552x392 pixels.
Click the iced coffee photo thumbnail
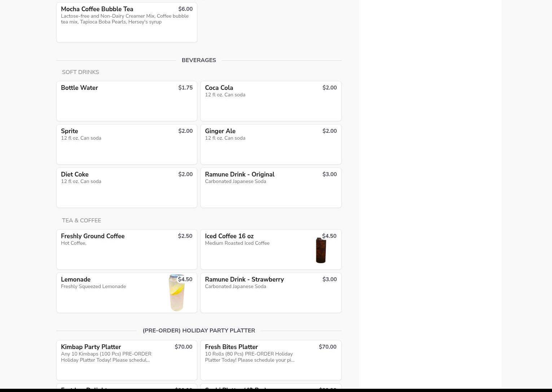[321, 251]
